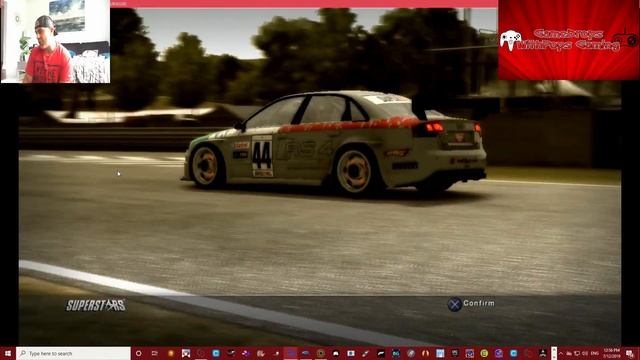Click the Confirm prompt in the game
This screenshot has width=640, height=360.
point(478,303)
